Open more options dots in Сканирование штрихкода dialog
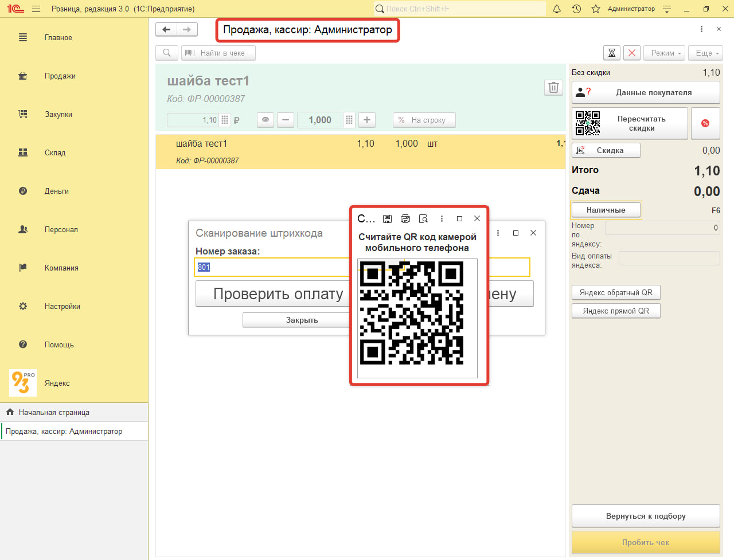The height and width of the screenshot is (560, 734). click(498, 233)
